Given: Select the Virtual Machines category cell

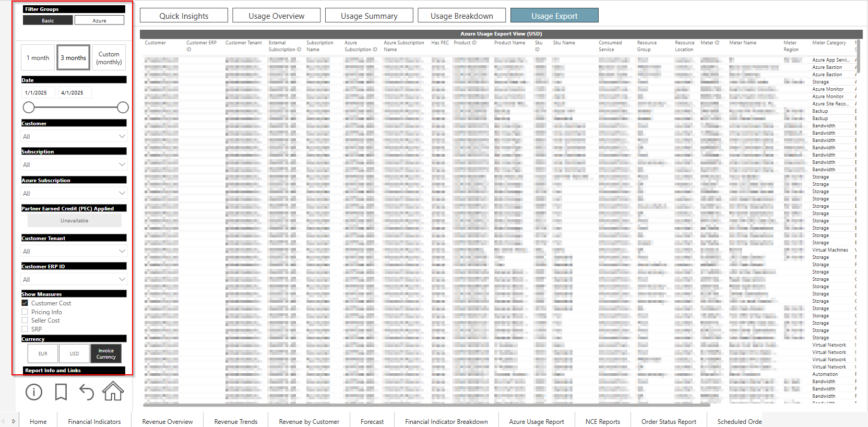Looking at the screenshot, I should pyautogui.click(x=830, y=250).
